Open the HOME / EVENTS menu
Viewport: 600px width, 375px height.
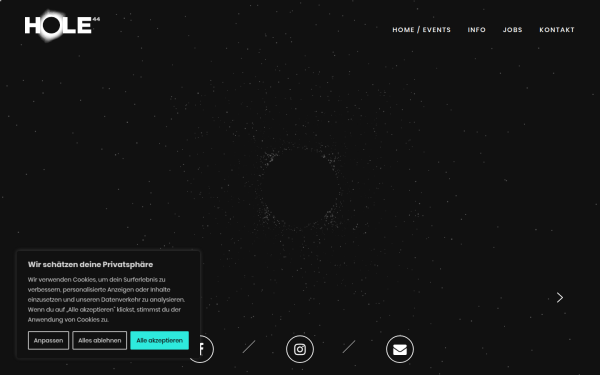421,30
